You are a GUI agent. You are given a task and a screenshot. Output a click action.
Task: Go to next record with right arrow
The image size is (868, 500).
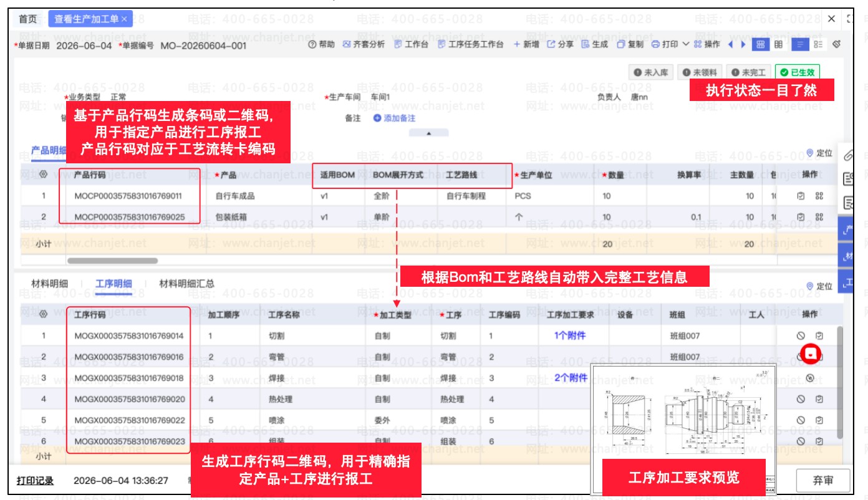click(x=743, y=45)
